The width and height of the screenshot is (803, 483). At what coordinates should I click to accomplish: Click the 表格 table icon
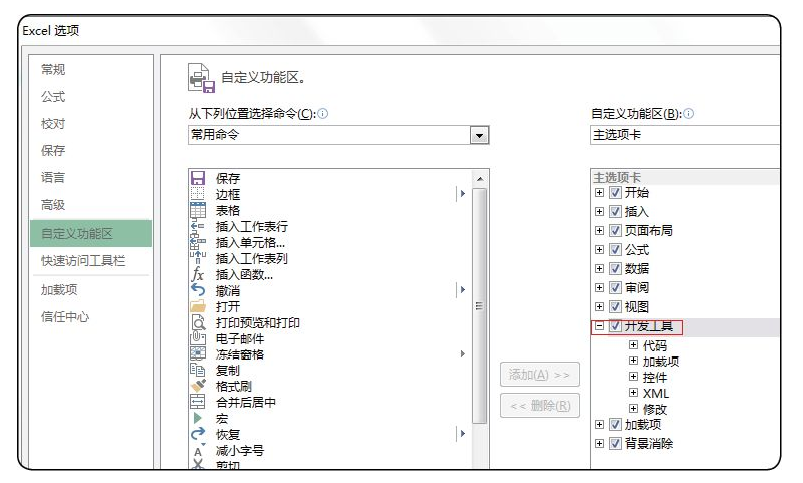pyautogui.click(x=198, y=210)
